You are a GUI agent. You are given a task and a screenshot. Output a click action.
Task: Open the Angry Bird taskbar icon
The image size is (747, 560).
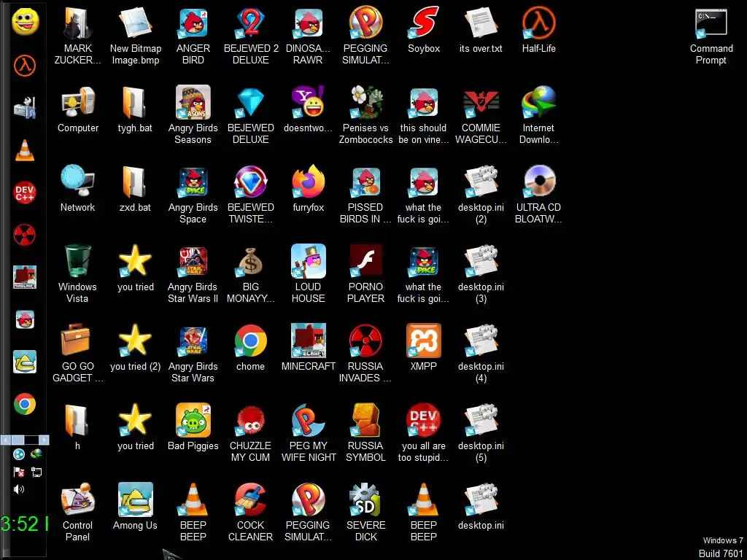(25, 319)
